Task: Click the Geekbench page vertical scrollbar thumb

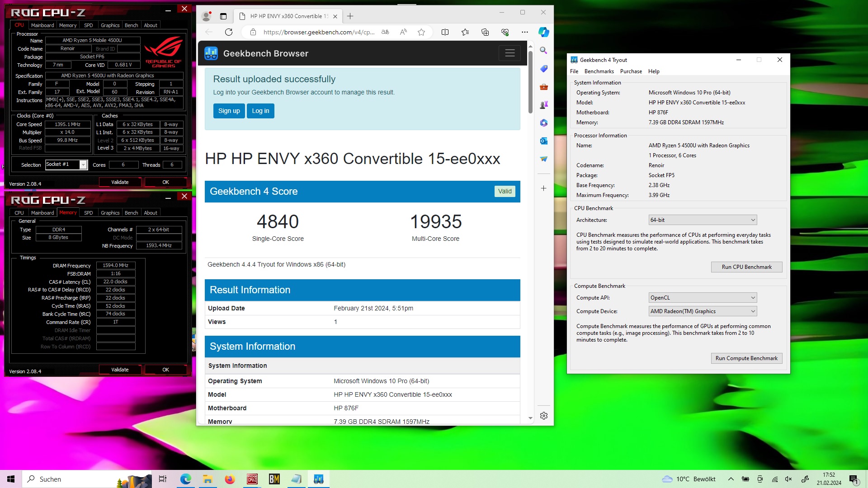Action: click(530, 82)
